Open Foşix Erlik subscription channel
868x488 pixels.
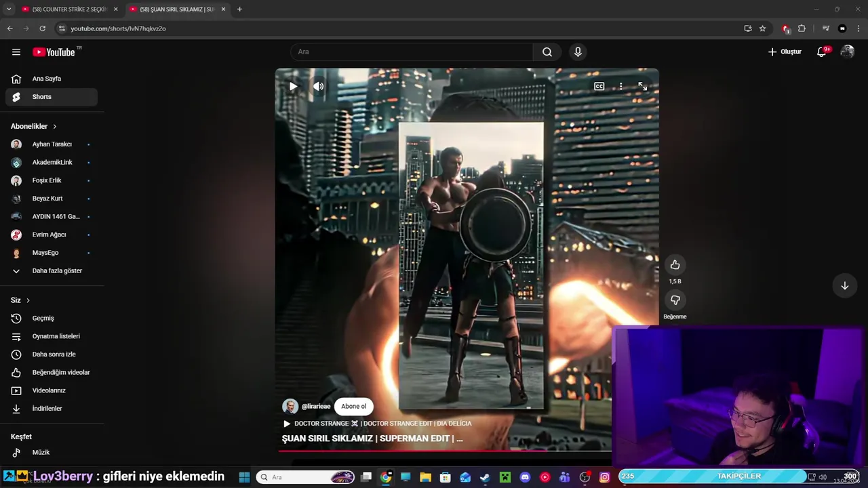52,180
